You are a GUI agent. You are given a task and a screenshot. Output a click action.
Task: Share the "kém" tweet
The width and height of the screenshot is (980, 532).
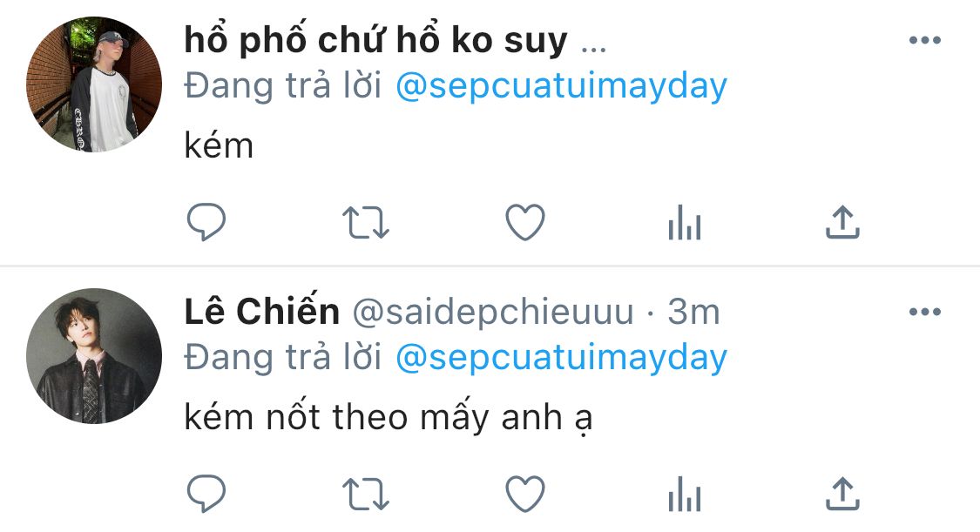842,222
